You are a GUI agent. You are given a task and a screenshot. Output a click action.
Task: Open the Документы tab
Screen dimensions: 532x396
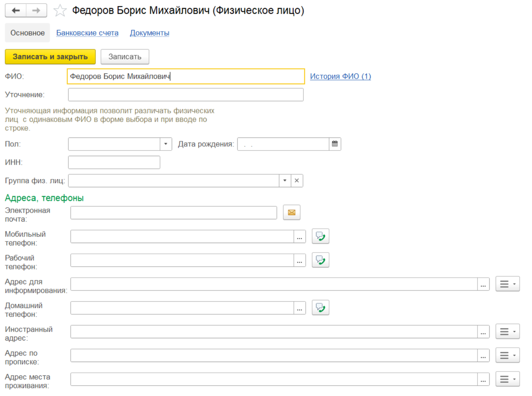pyautogui.click(x=150, y=33)
